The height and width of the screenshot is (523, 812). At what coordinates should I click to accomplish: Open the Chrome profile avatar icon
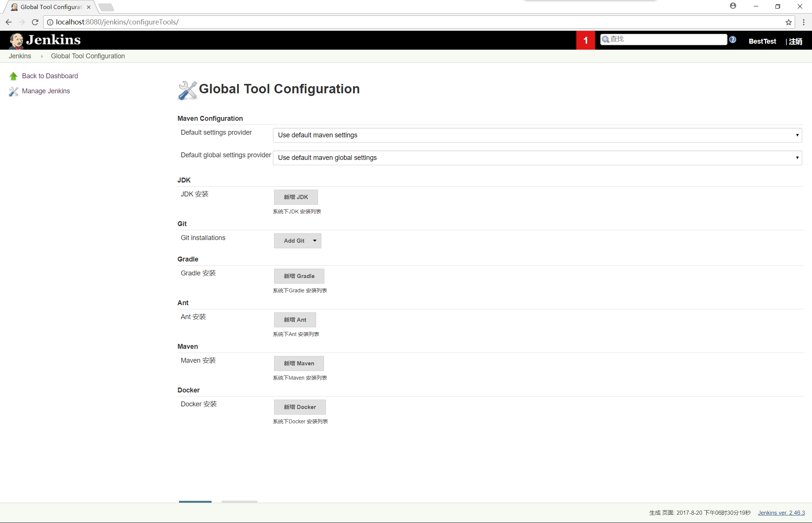coord(733,6)
